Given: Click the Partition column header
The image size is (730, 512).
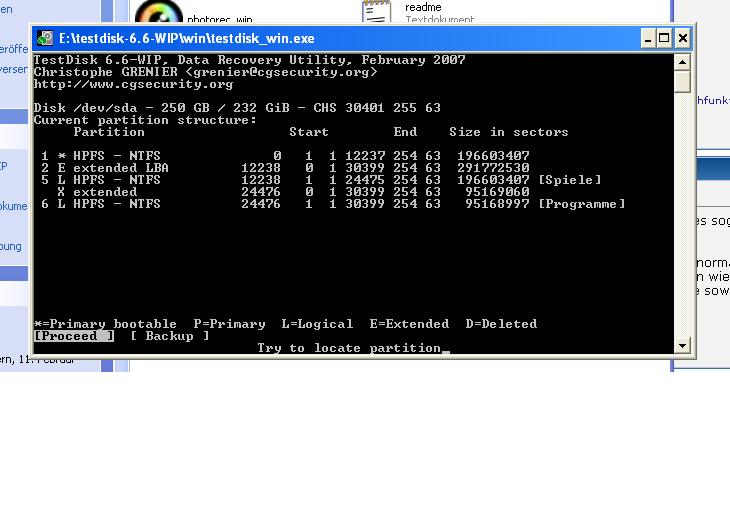Looking at the screenshot, I should [x=109, y=132].
